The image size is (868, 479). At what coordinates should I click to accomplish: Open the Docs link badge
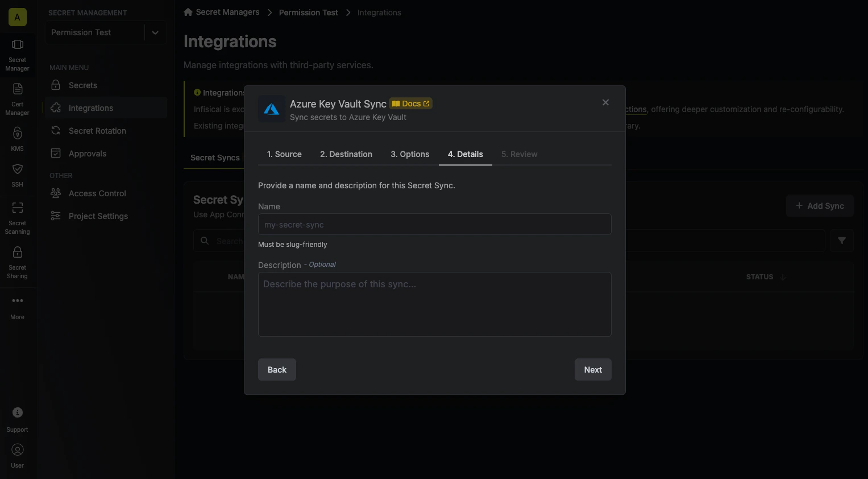(410, 104)
